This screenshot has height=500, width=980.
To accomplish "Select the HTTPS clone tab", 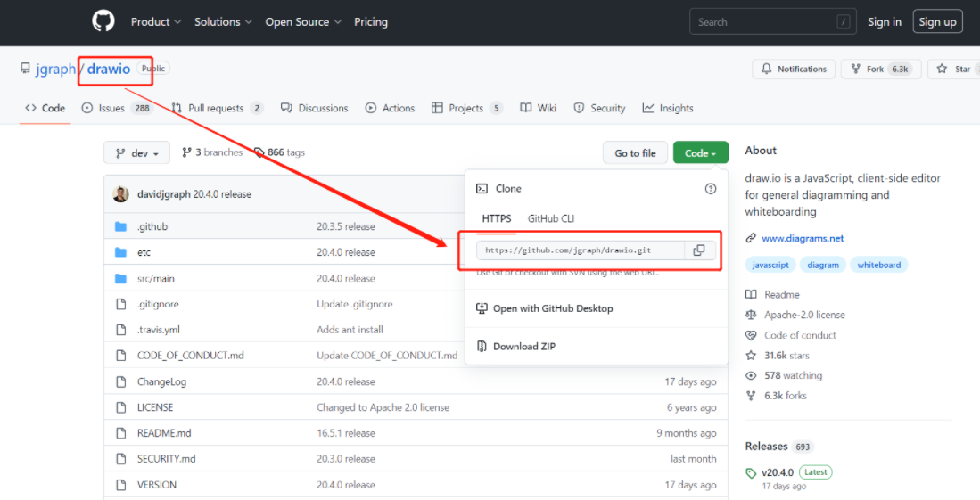I will point(497,218).
